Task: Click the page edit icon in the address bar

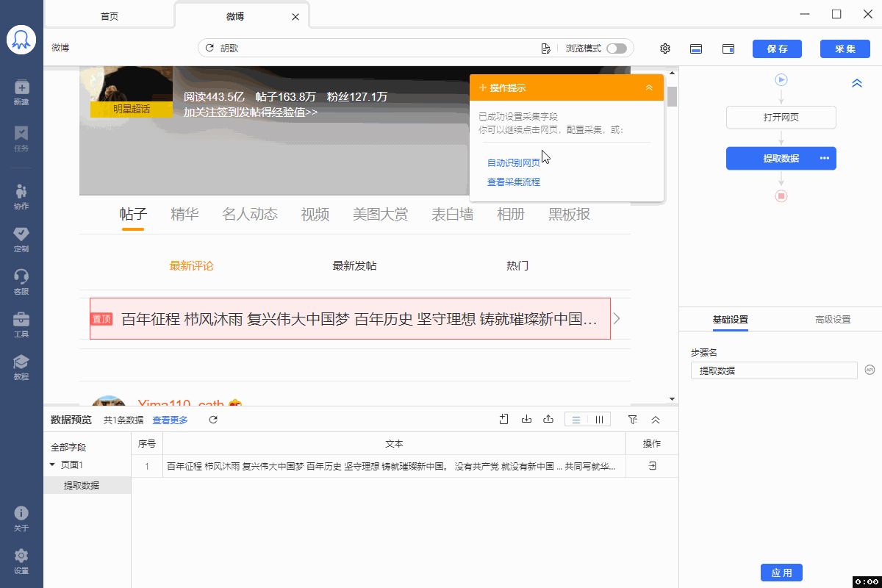Action: 545,49
